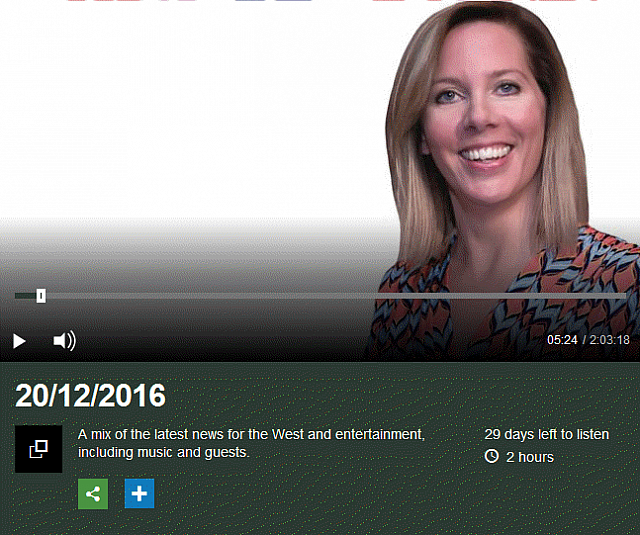Click the played segment left of the scrubber
The image size is (640, 535).
click(x=25, y=296)
